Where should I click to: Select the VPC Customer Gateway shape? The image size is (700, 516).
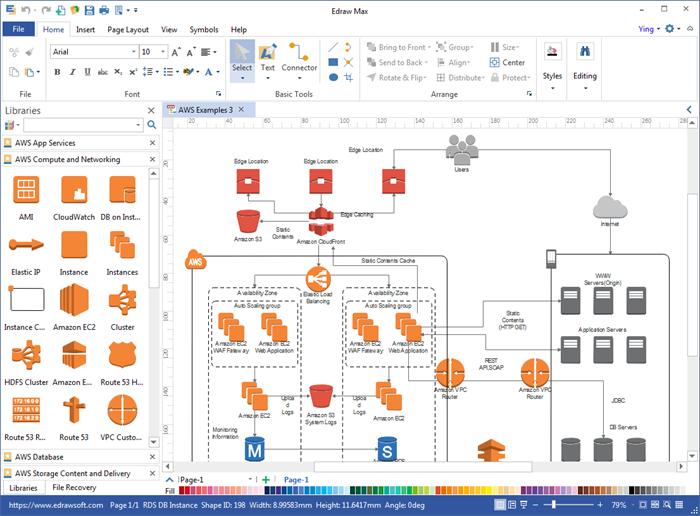click(x=122, y=410)
